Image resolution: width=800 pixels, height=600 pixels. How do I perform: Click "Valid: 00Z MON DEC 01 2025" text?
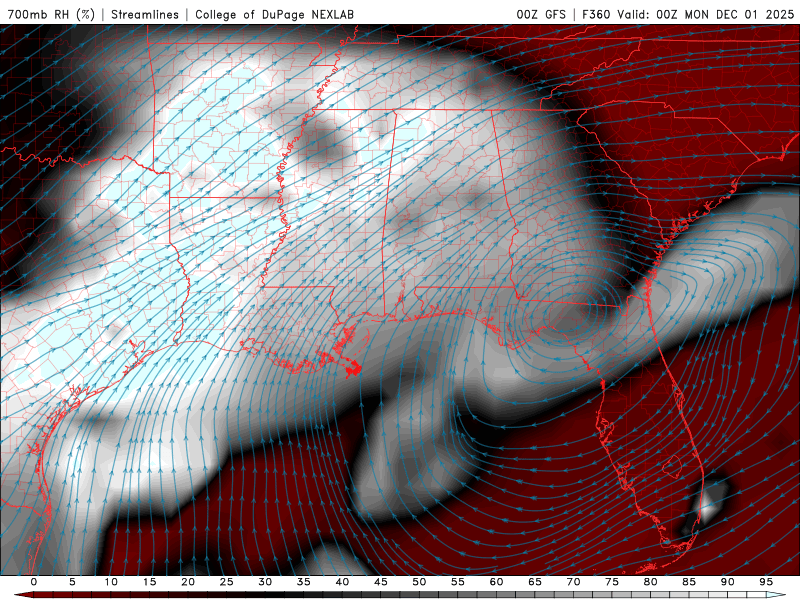tap(705, 14)
